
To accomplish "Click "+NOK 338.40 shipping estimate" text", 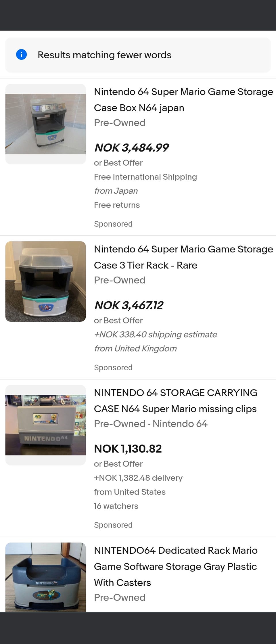I will pyautogui.click(x=155, y=334).
